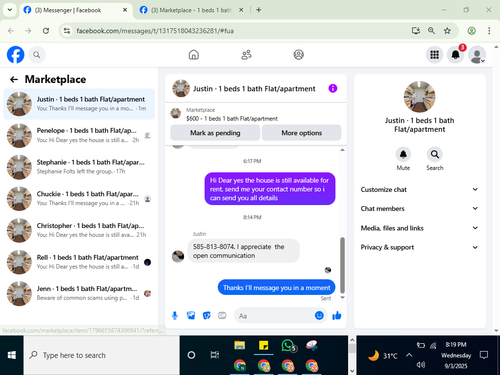Screen dimensions: 500x375
Task: Open the purple conversation info icon
Action: [333, 88]
